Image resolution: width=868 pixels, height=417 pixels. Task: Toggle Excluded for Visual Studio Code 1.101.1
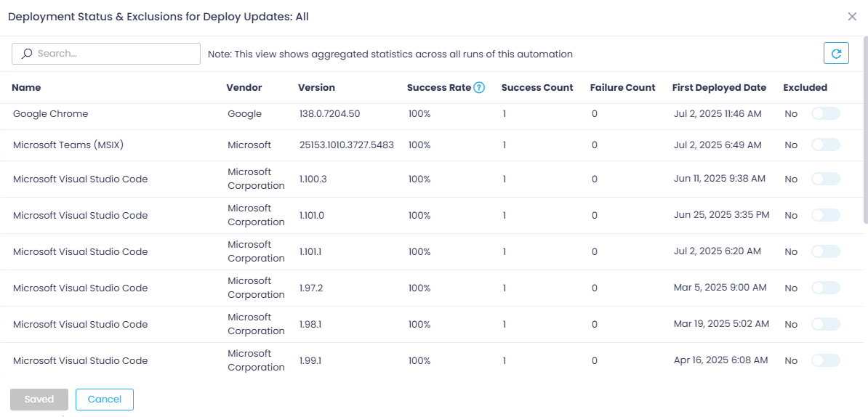point(825,251)
